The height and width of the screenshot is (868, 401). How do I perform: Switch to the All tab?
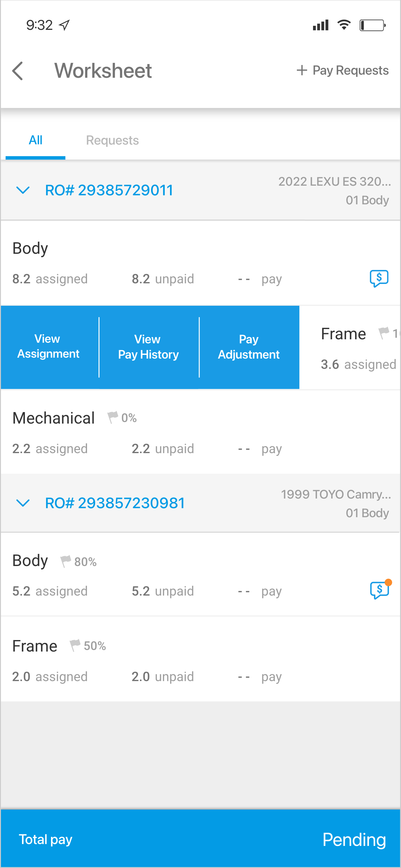[35, 140]
